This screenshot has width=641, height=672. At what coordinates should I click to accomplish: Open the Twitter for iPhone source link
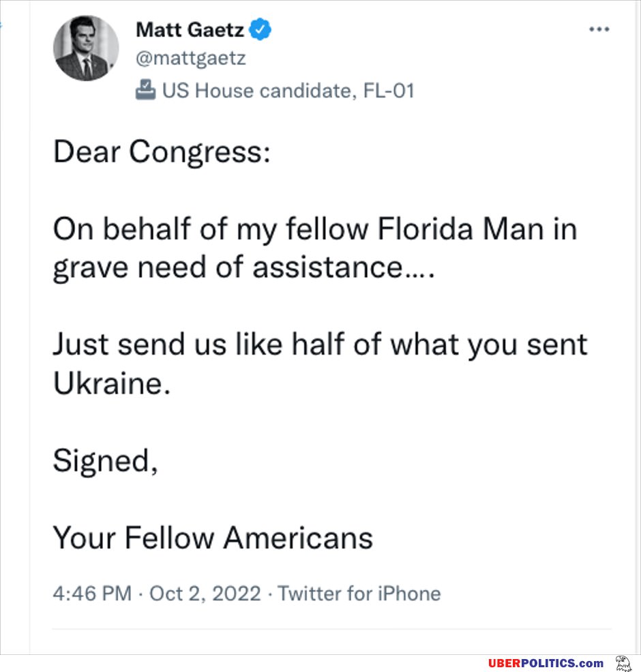point(359,593)
